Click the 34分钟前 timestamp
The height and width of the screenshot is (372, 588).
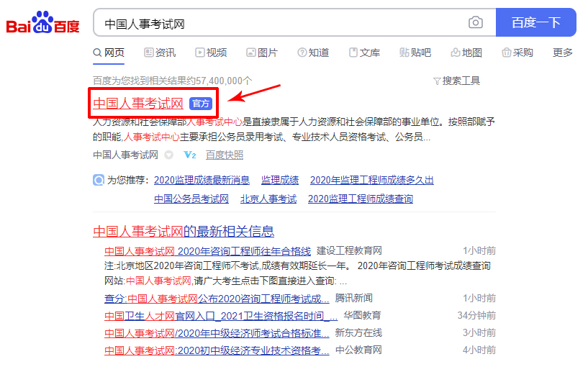pos(476,315)
